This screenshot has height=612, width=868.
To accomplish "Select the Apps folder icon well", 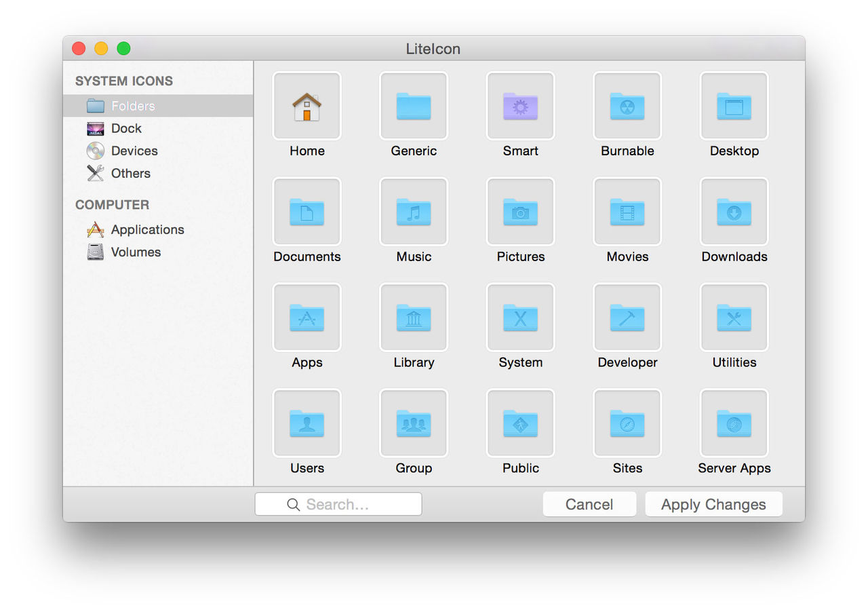I will [307, 318].
